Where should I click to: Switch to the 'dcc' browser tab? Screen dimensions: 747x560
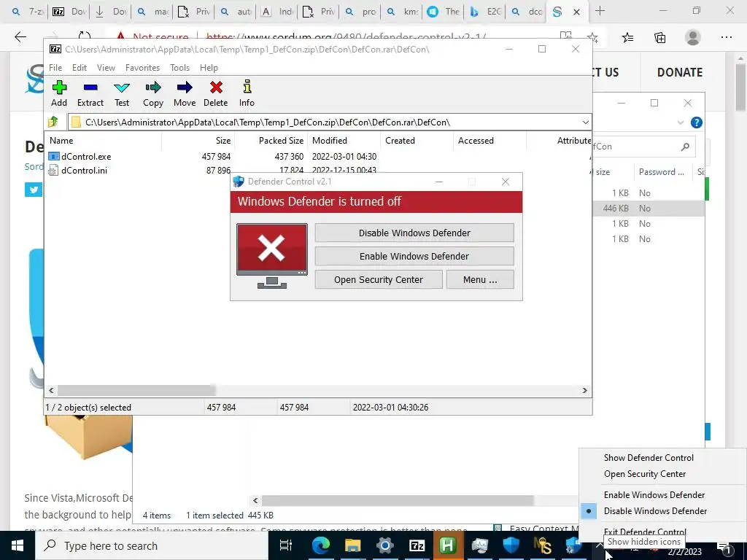(x=527, y=12)
